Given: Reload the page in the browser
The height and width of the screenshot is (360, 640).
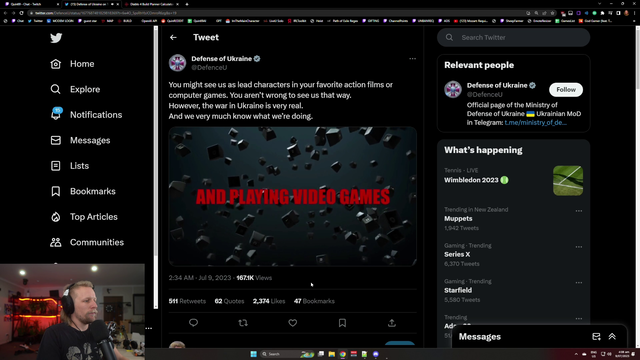Looking at the screenshot, I should (x=21, y=13).
